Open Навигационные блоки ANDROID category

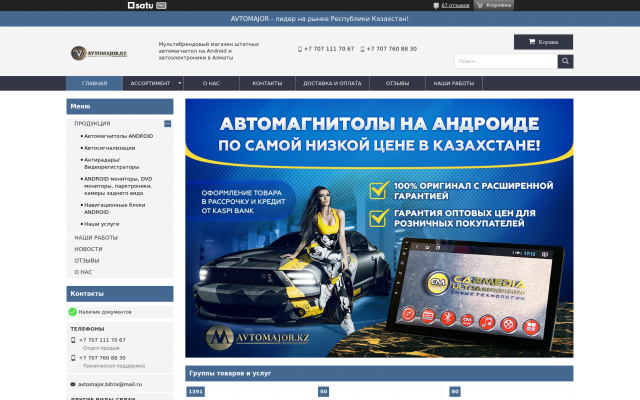114,208
